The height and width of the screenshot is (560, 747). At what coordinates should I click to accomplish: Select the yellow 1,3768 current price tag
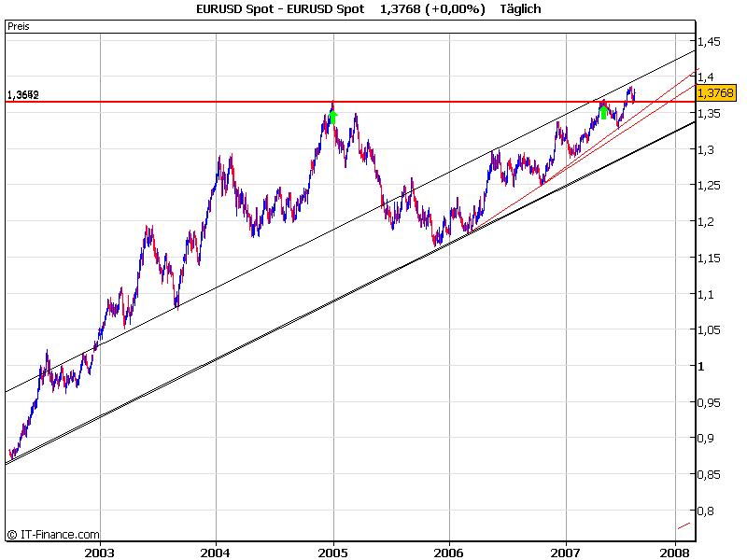click(715, 92)
